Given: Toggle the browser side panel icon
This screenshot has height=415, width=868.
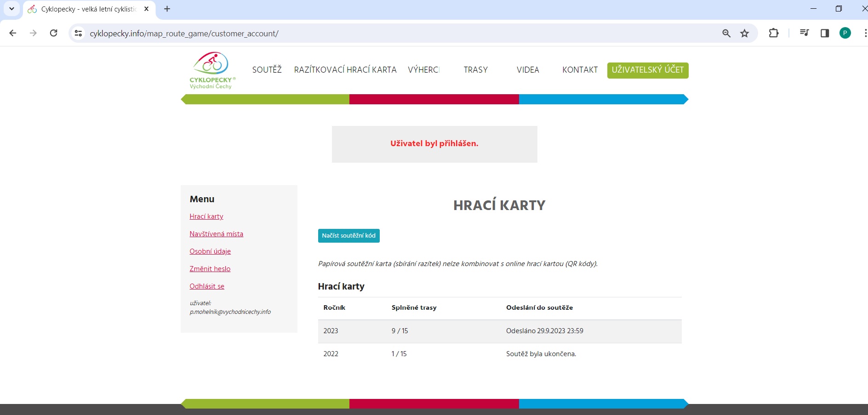Looking at the screenshot, I should click(824, 33).
